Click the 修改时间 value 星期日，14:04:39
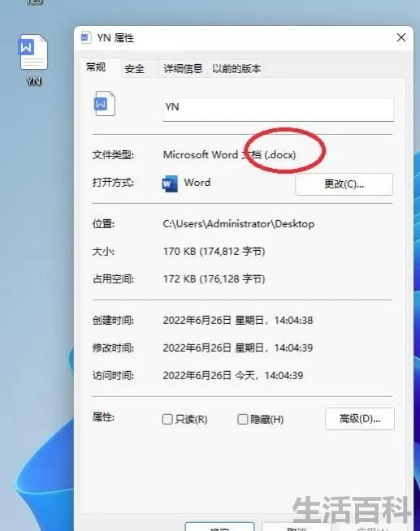Viewport: 420px width, 531px height. pyautogui.click(x=238, y=348)
